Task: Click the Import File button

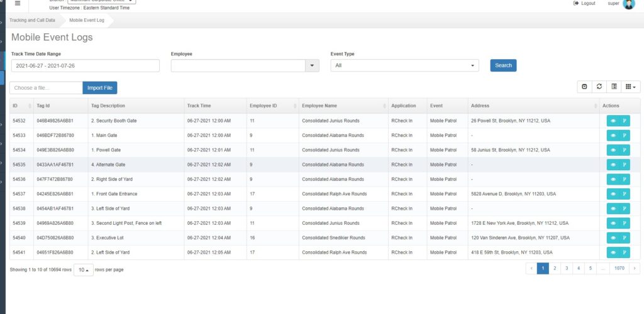Action: pos(99,88)
